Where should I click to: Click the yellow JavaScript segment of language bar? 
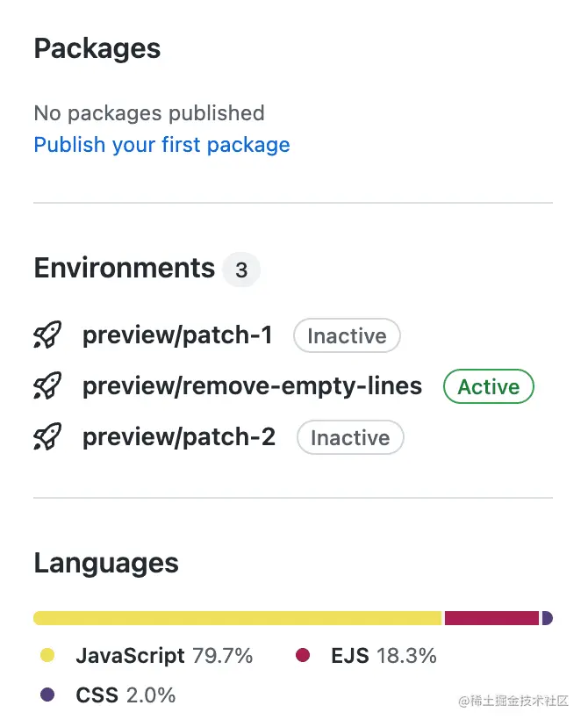click(x=237, y=618)
